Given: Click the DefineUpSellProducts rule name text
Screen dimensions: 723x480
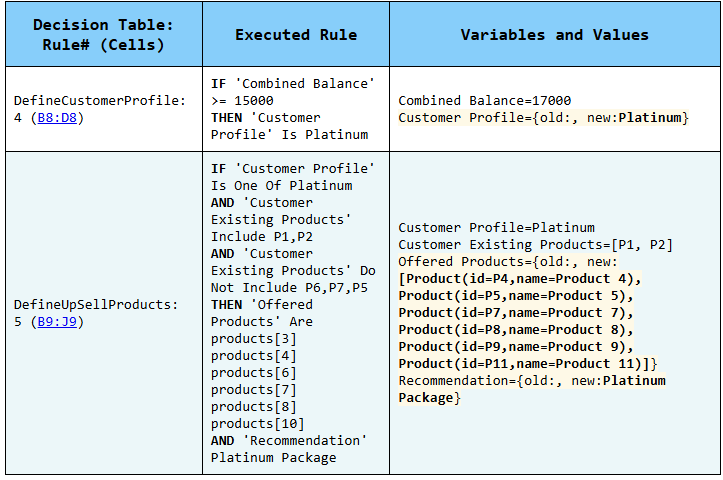Looking at the screenshot, I should coord(96,304).
